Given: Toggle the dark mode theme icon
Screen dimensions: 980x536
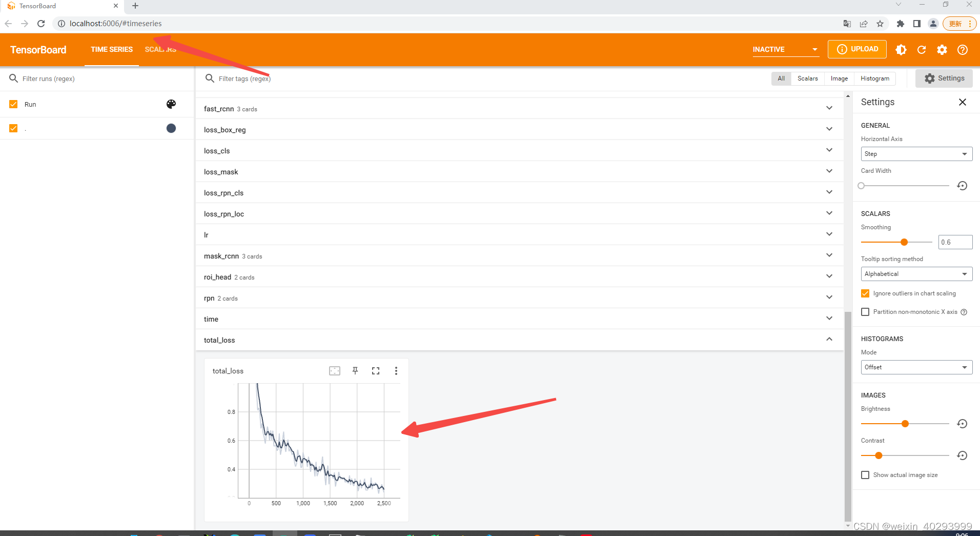Looking at the screenshot, I should (901, 50).
